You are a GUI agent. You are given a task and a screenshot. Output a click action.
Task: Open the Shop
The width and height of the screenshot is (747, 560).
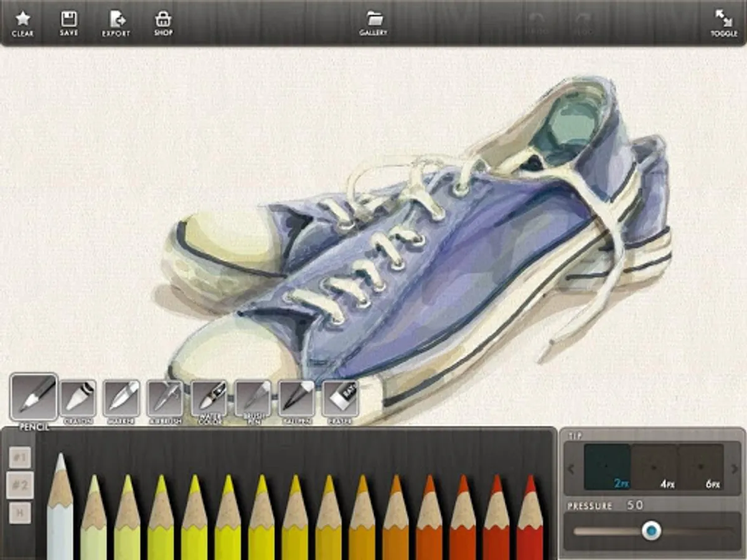click(x=163, y=23)
